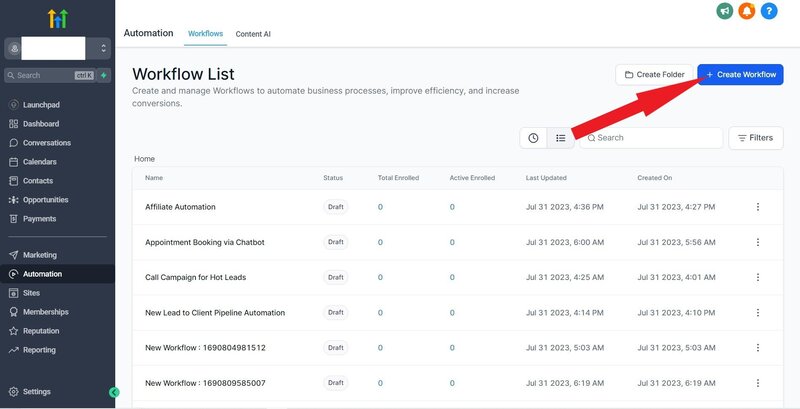Viewport: 800px width, 409px height.
Task: Click the Automation section title in header
Action: [x=148, y=33]
